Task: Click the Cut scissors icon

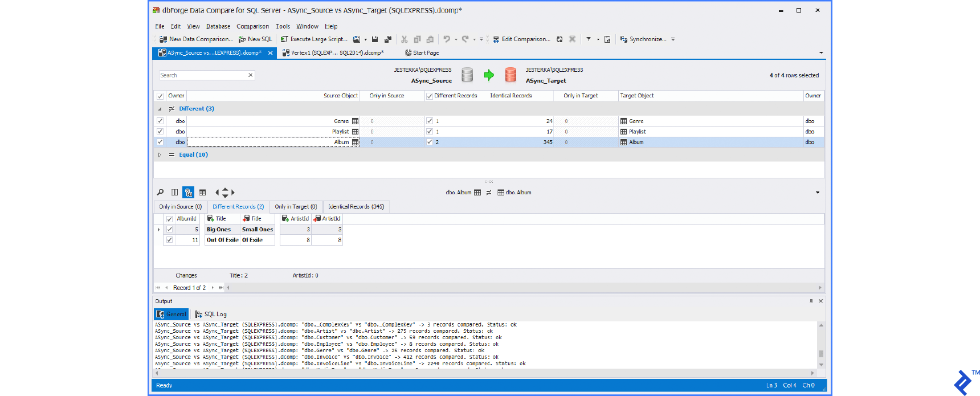Action: (x=404, y=39)
